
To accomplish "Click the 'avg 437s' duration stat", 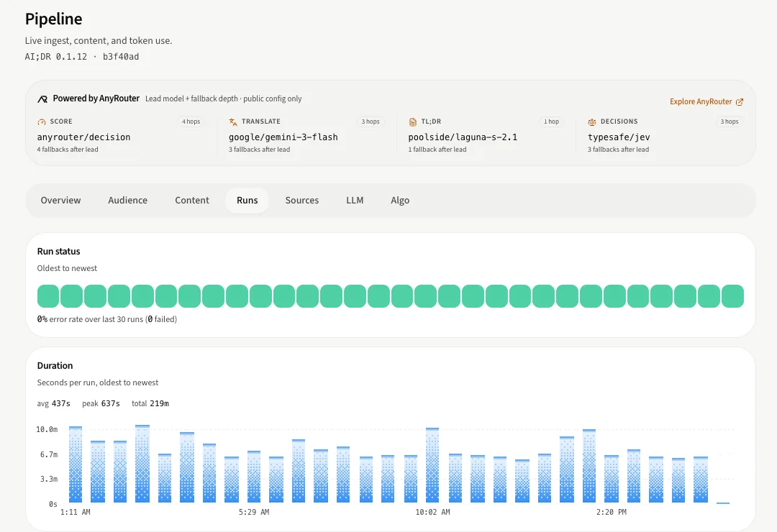I will [x=53, y=404].
